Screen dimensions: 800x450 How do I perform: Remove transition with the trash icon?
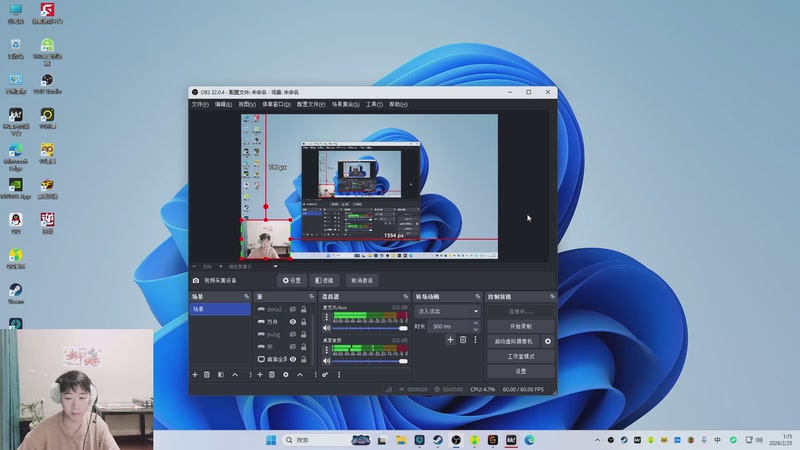click(463, 339)
